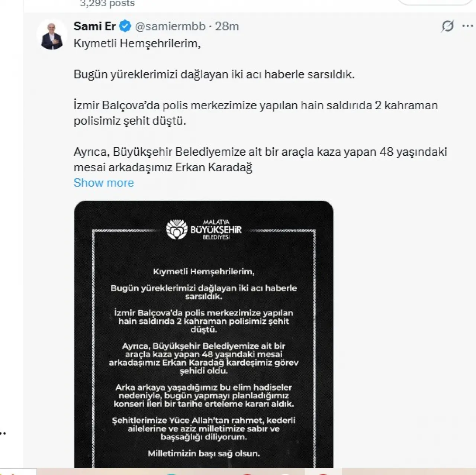Click 'Milletimizin başı sağ olsun.' line in image
The width and height of the screenshot is (476, 475).
click(204, 453)
